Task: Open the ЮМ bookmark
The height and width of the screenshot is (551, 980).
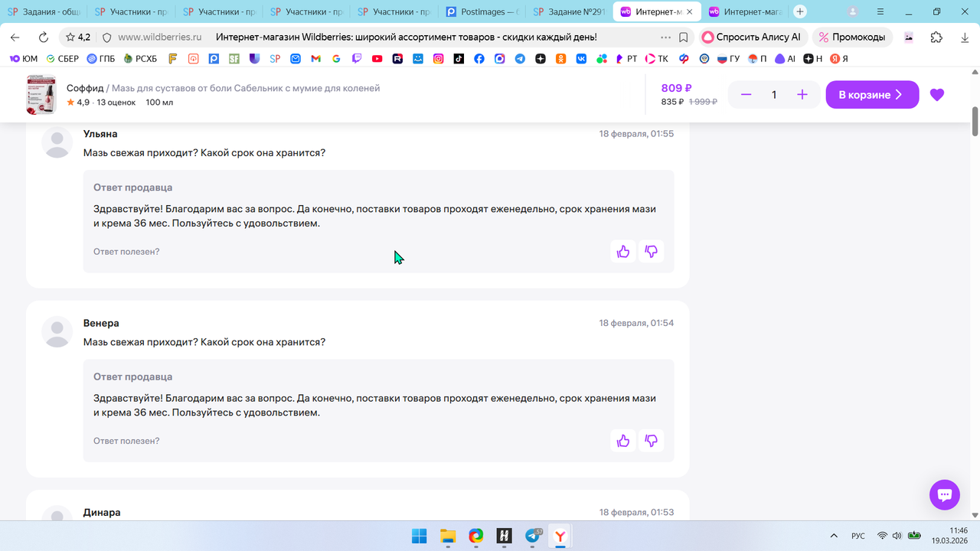Action: tap(24, 59)
